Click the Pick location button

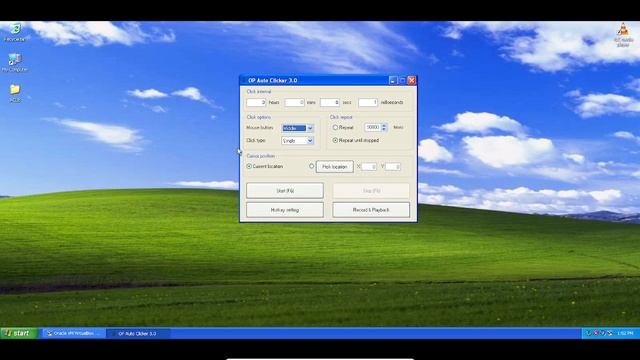coord(335,167)
